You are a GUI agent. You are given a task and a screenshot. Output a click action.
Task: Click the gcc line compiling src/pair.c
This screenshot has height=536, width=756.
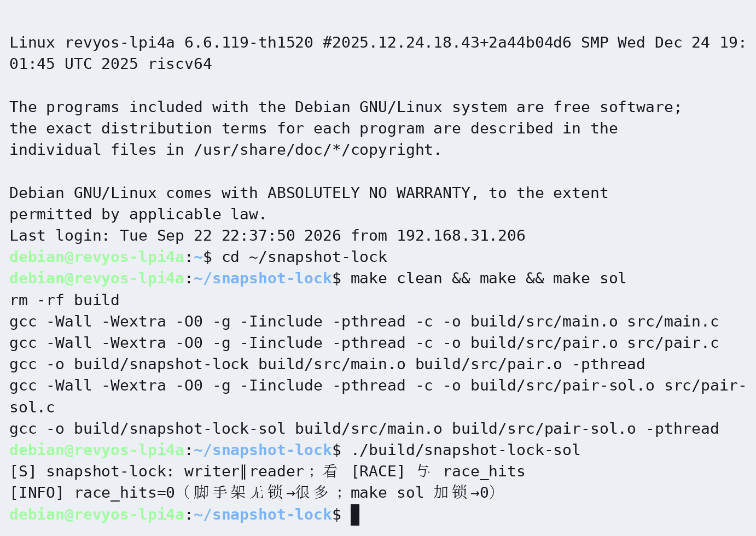(x=364, y=343)
